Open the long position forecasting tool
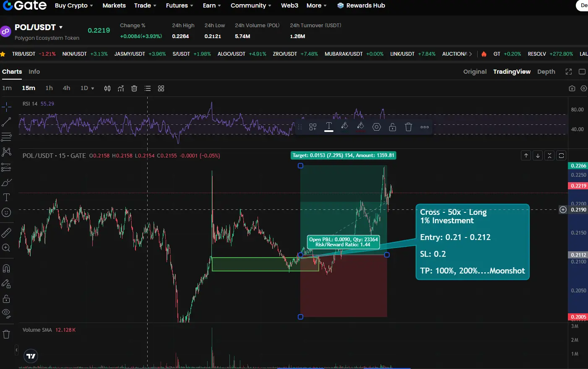This screenshot has height=369, width=588. pyautogui.click(x=6, y=167)
